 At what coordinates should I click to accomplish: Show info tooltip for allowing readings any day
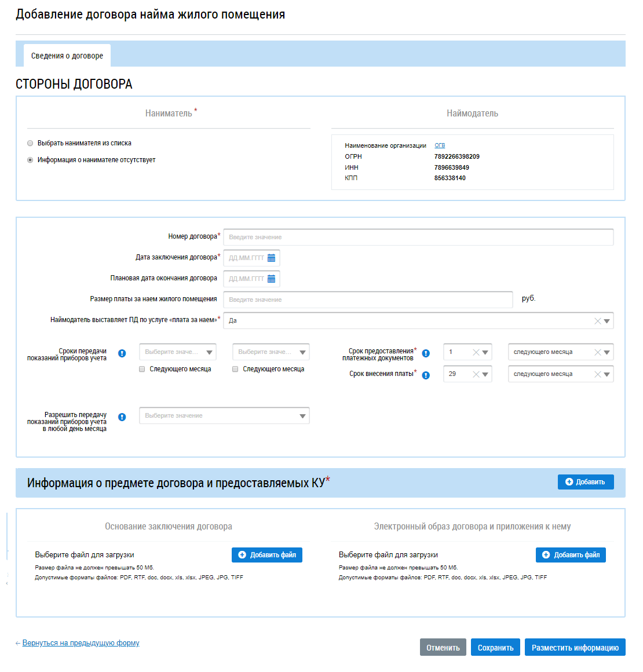[122, 417]
